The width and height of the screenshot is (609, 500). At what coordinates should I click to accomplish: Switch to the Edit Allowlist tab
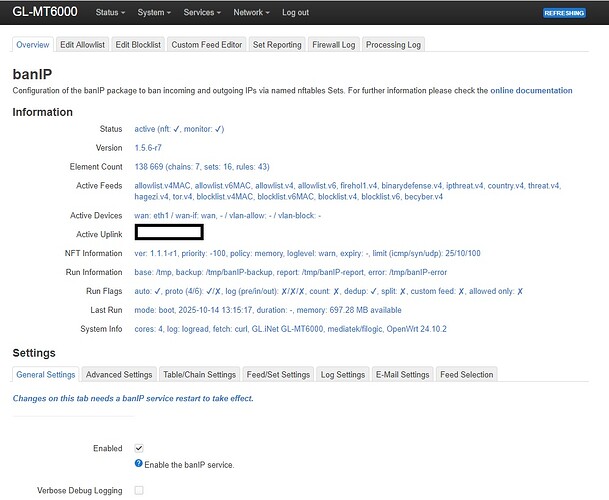81,45
